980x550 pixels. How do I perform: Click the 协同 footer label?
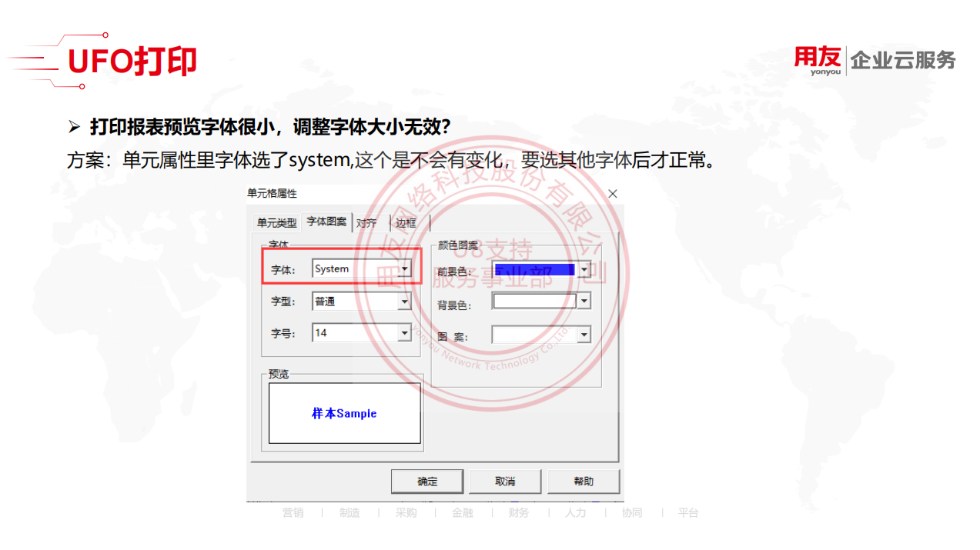pyautogui.click(x=632, y=512)
